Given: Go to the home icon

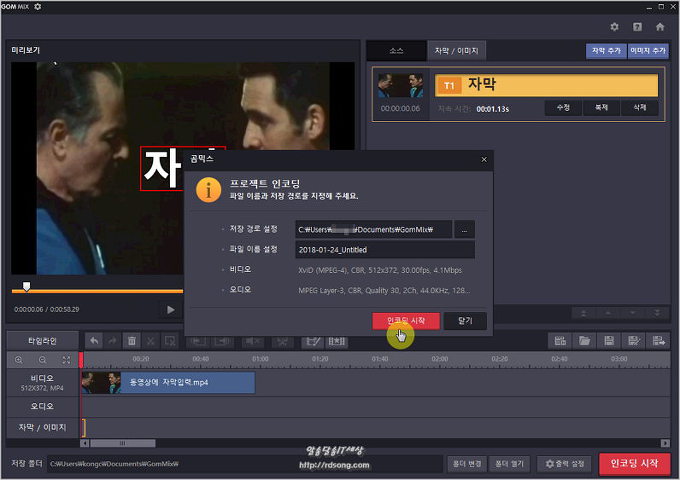Looking at the screenshot, I should (x=660, y=27).
